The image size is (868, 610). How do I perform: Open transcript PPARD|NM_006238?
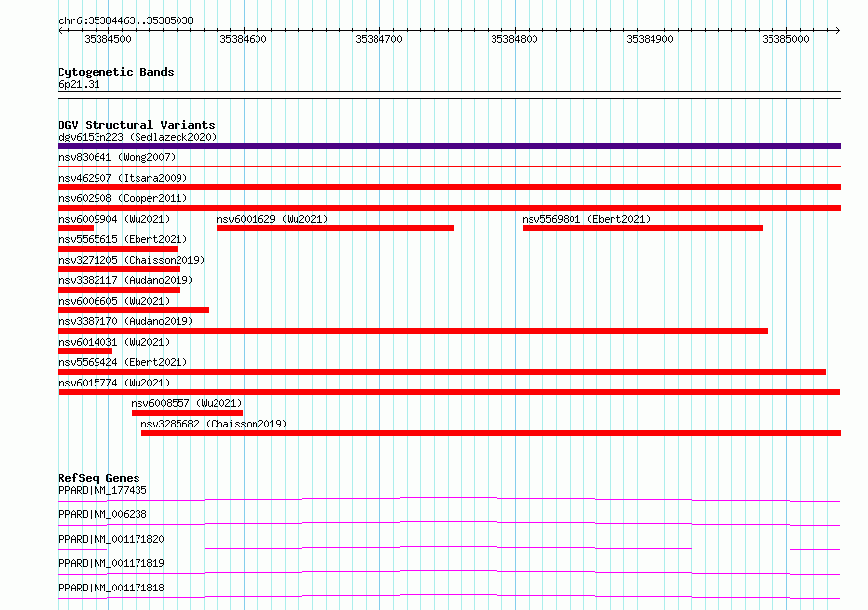(x=102, y=514)
